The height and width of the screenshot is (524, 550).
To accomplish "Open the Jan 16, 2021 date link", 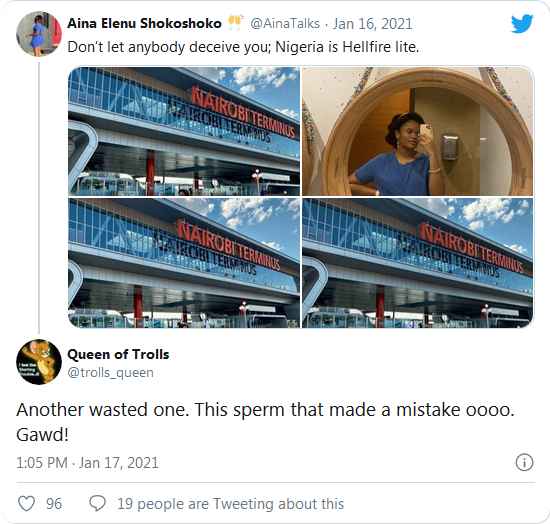I will tap(372, 23).
